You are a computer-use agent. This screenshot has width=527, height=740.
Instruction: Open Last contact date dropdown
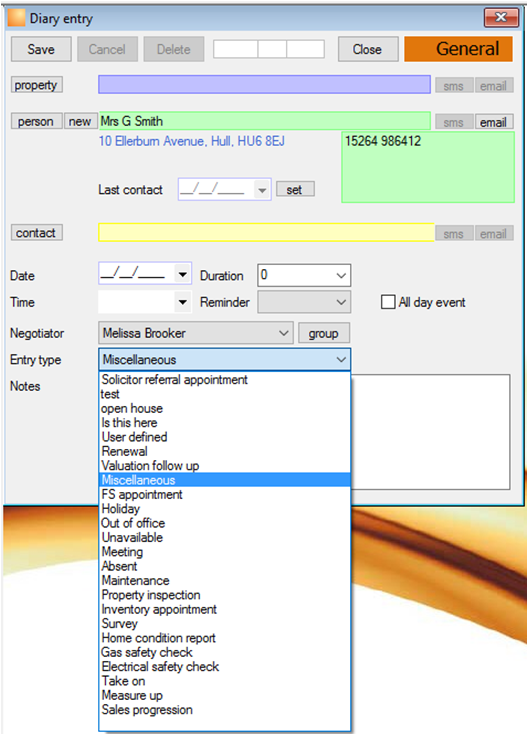tap(262, 190)
